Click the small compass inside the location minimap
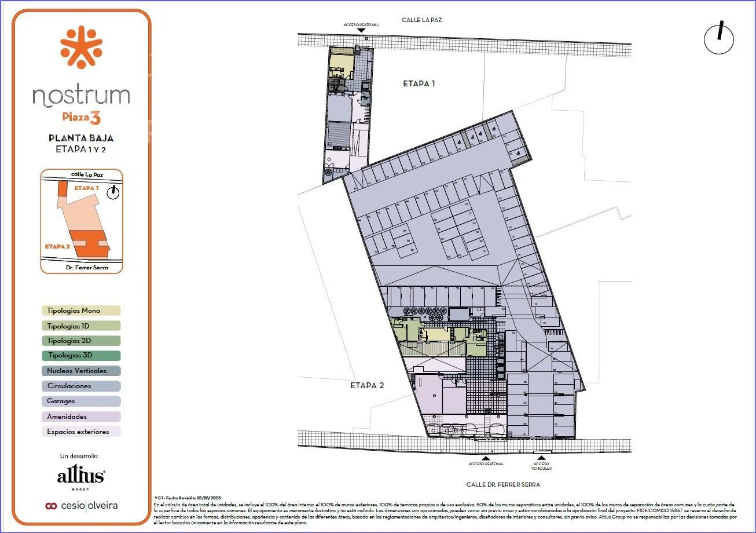This screenshot has height=533, width=756. coord(113,193)
